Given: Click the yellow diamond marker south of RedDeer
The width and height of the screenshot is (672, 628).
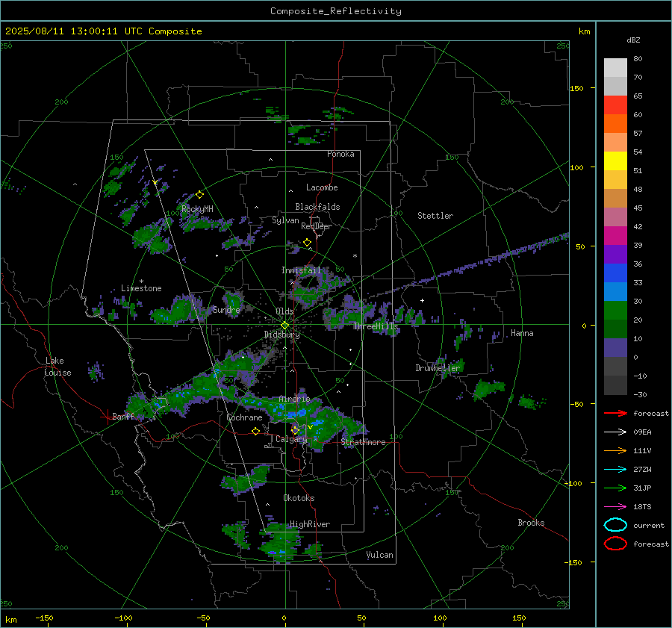Looking at the screenshot, I should click(x=308, y=243).
